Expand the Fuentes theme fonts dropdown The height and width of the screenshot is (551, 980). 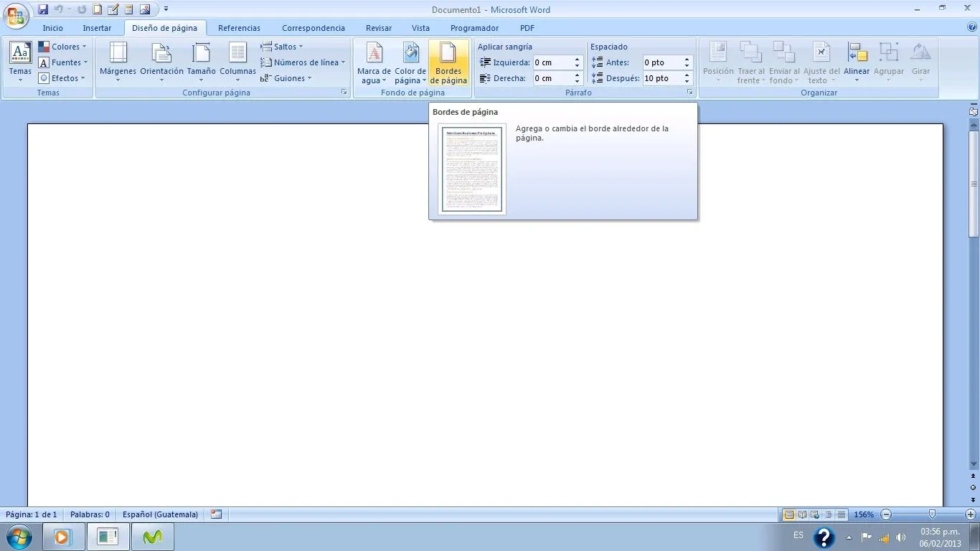click(x=63, y=62)
